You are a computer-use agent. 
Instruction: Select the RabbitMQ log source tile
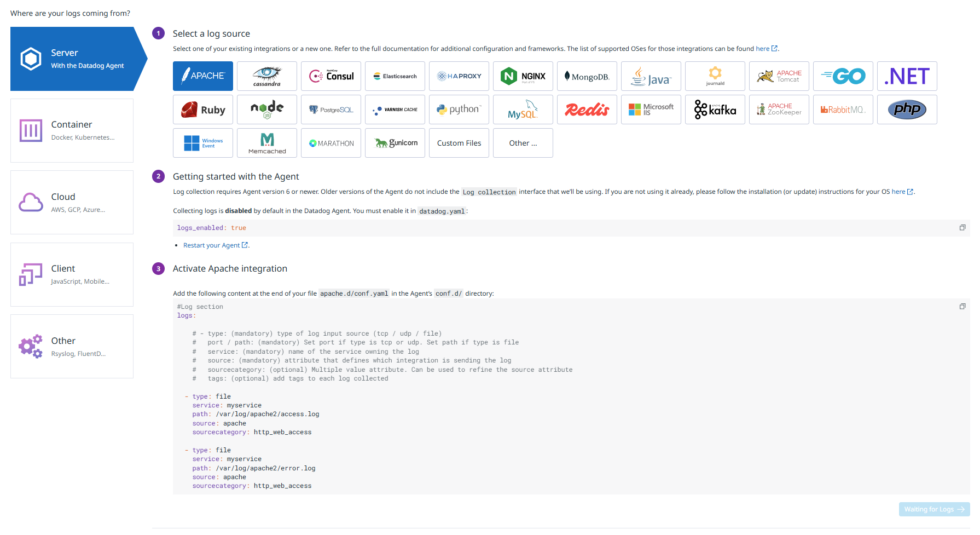pos(843,110)
